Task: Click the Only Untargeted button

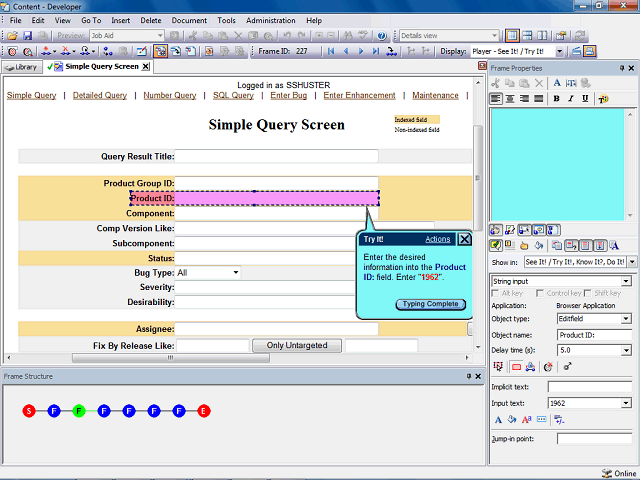Action: [x=297, y=345]
